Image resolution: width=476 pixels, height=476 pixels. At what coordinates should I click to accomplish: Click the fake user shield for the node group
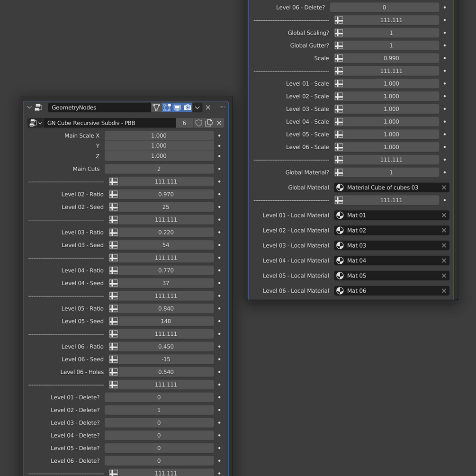198,123
